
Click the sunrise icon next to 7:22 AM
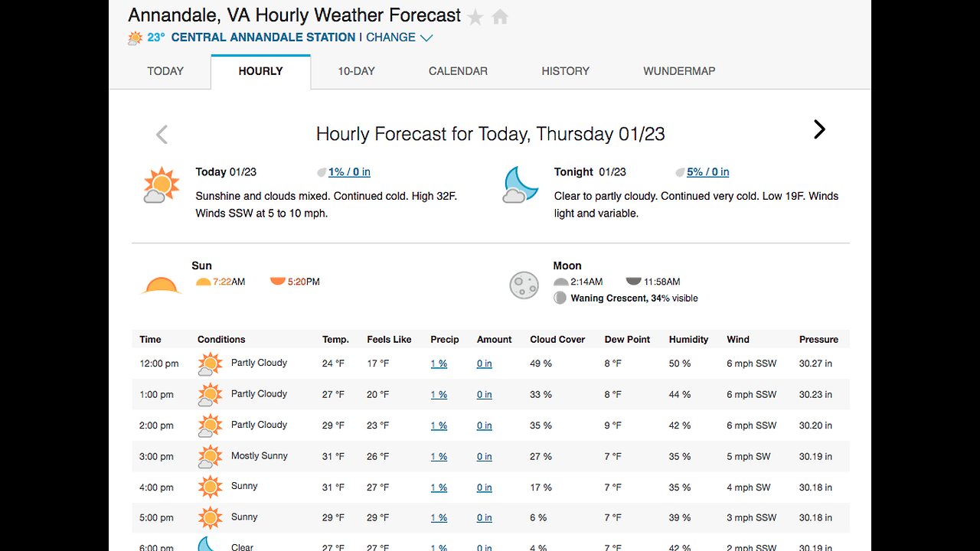203,282
